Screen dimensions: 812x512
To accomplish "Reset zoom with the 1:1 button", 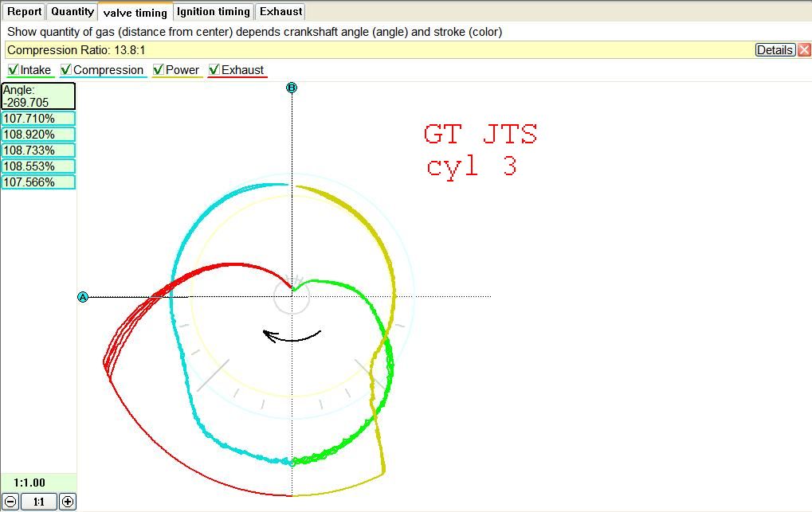I will pyautogui.click(x=39, y=501).
